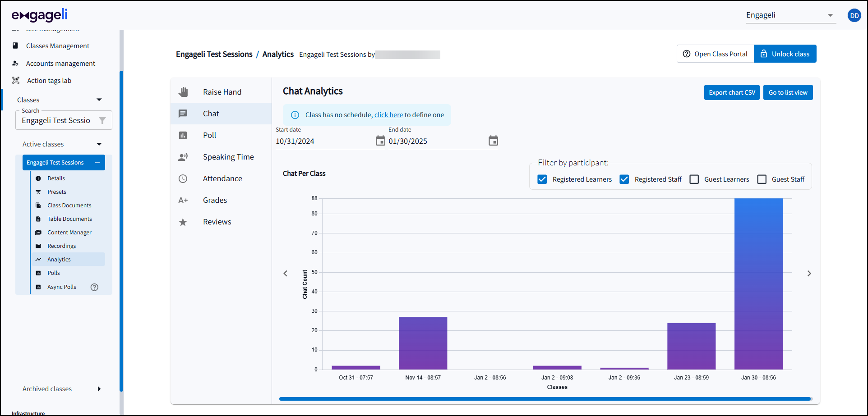868x416 pixels.
Task: Uncheck Registered Learners filter
Action: tap(542, 179)
